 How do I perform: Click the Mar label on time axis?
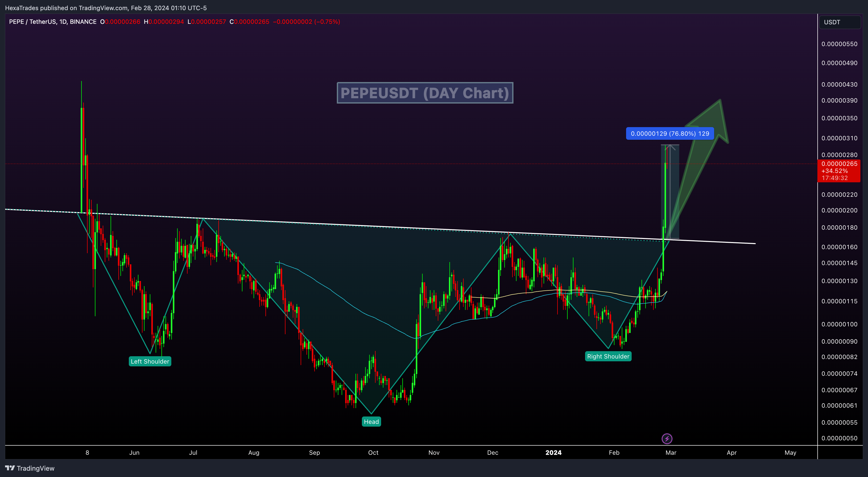(671, 453)
